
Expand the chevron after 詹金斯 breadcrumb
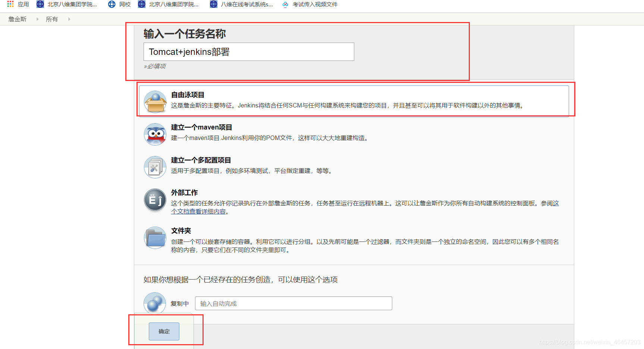37,19
